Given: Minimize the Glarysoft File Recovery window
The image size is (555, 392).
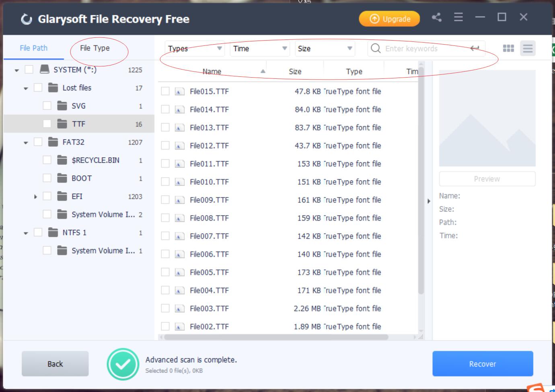Looking at the screenshot, I should 480,17.
